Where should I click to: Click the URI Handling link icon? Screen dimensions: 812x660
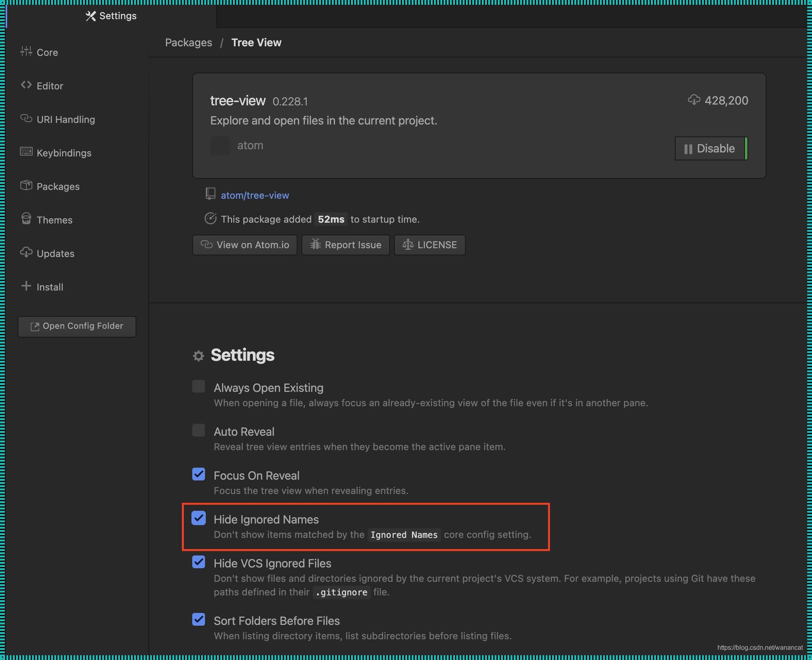pyautogui.click(x=26, y=119)
